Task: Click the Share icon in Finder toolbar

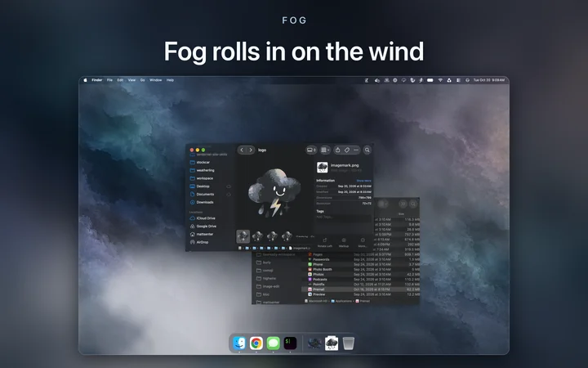Action: [x=337, y=150]
